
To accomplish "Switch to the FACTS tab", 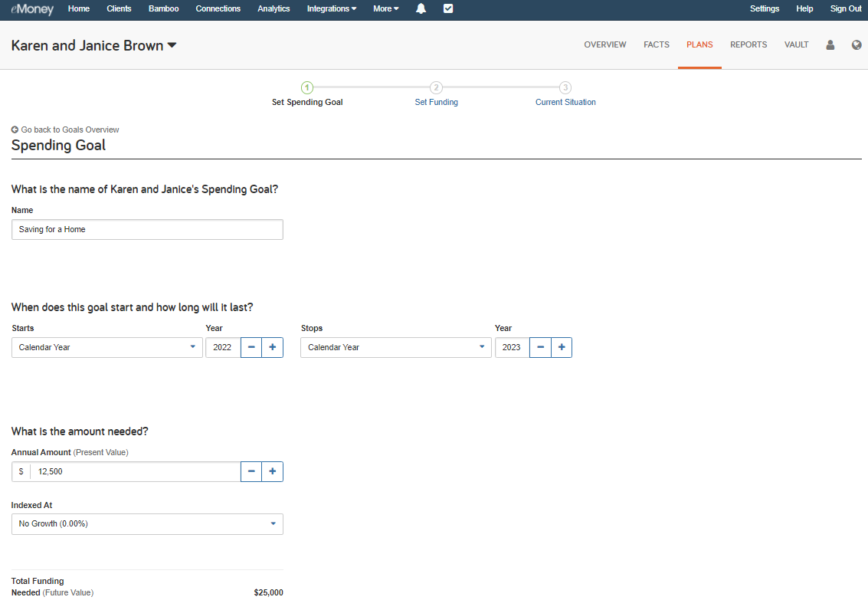I will (x=657, y=45).
